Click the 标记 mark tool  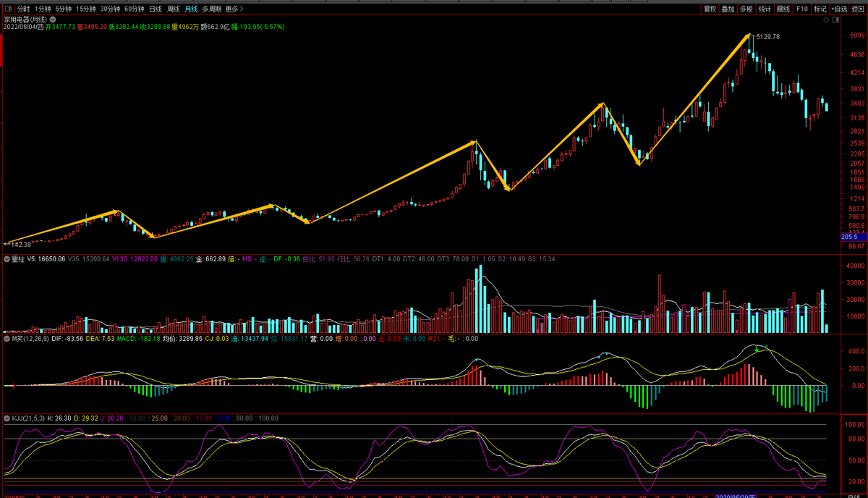click(x=820, y=9)
